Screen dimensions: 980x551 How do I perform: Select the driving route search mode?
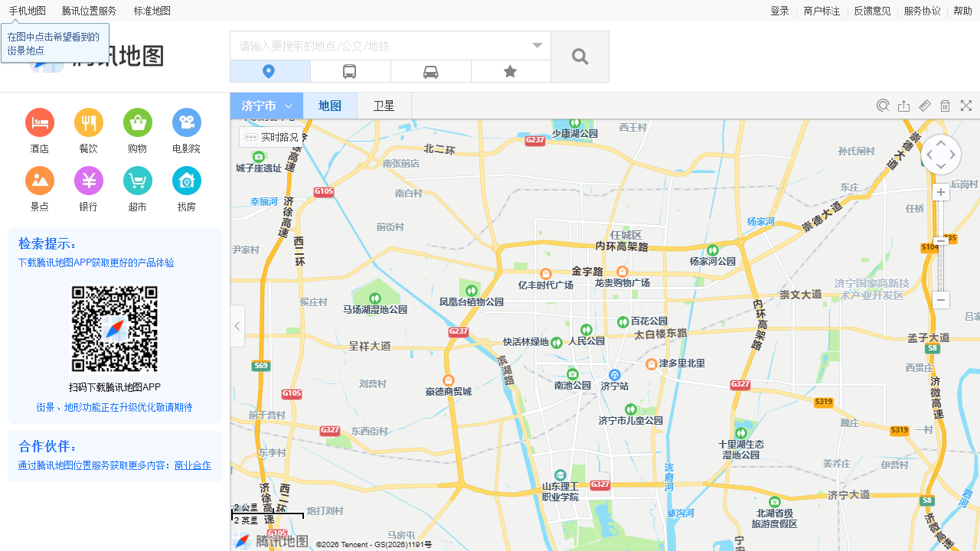click(431, 71)
